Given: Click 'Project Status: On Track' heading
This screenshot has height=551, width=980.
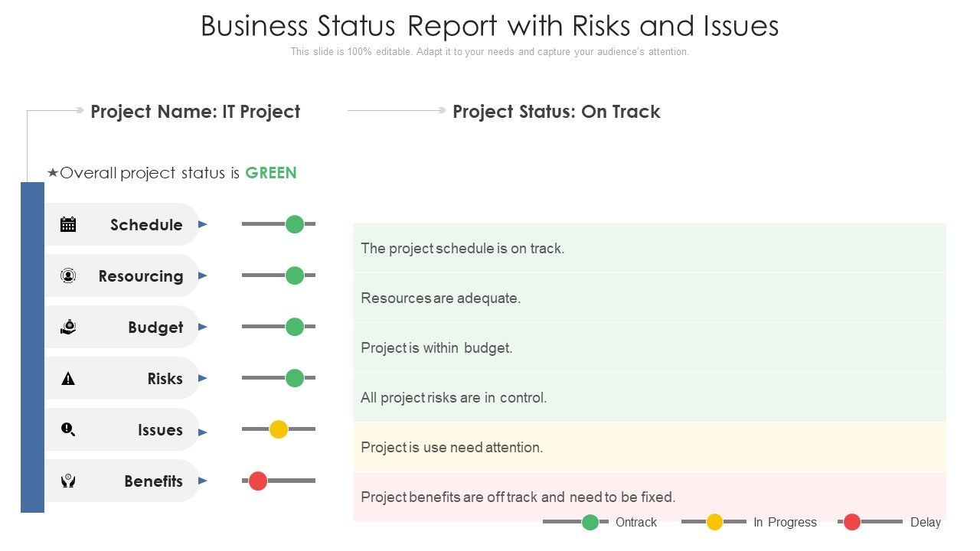Looking at the screenshot, I should click(557, 112).
